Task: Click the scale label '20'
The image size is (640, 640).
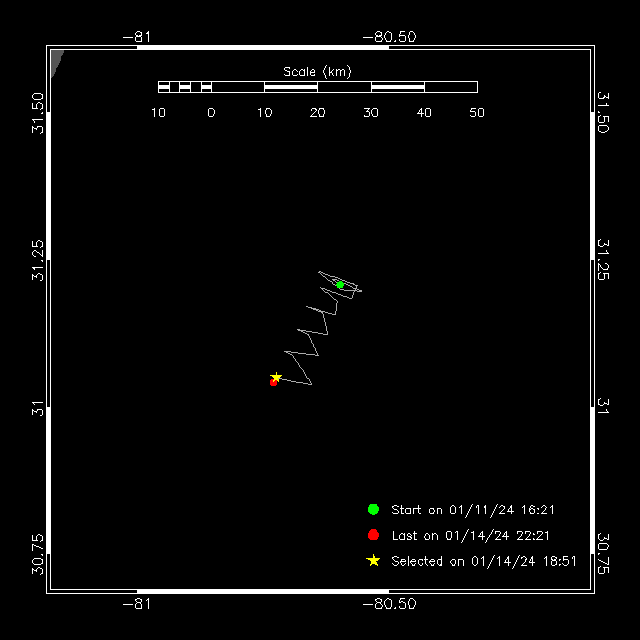Action: point(317,113)
